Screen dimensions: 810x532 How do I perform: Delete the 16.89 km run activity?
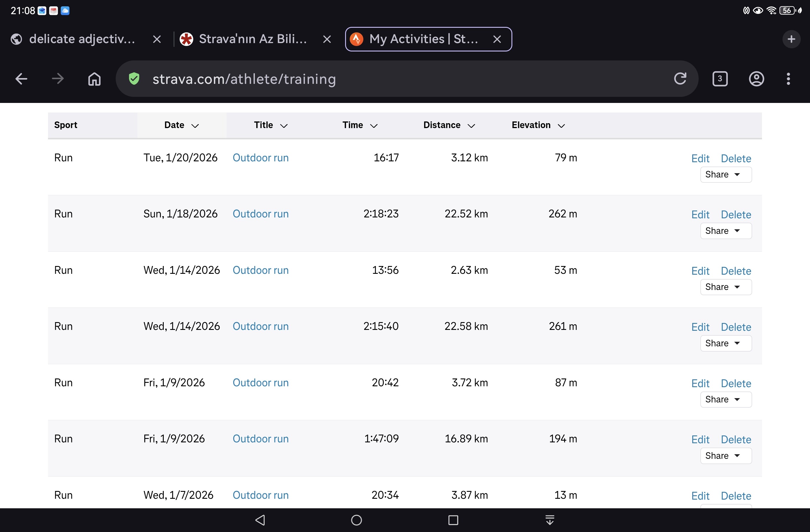(x=736, y=439)
